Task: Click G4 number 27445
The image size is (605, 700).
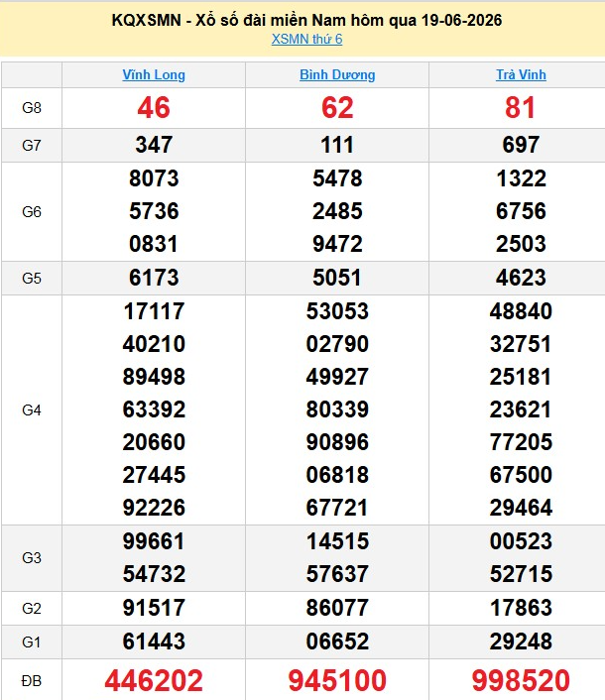Action: click(154, 475)
